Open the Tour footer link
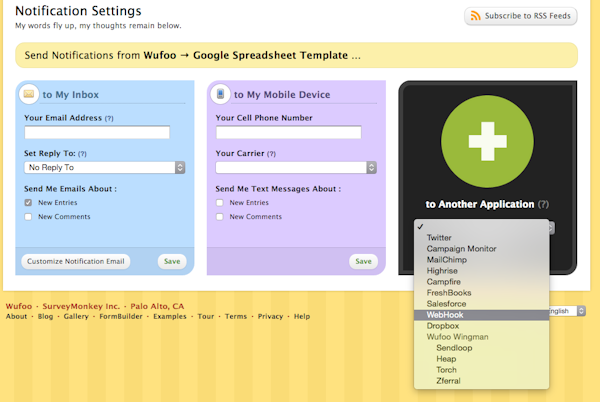 [x=206, y=317]
